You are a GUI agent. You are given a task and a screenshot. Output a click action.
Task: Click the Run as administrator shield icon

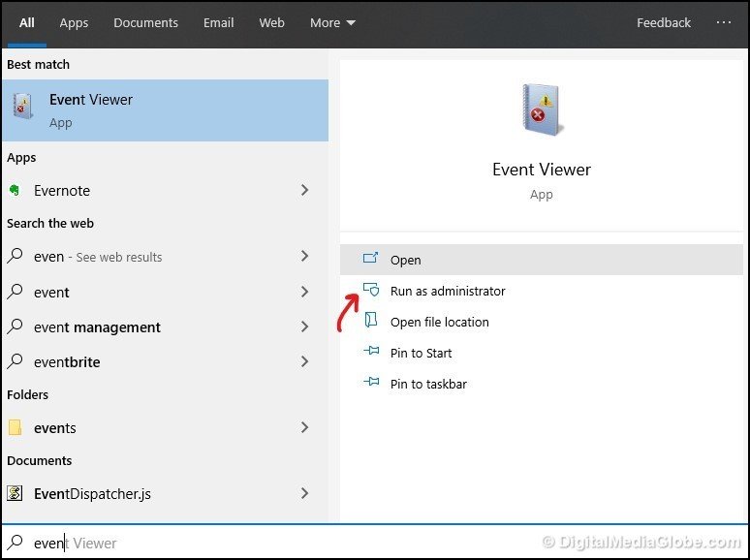click(371, 290)
